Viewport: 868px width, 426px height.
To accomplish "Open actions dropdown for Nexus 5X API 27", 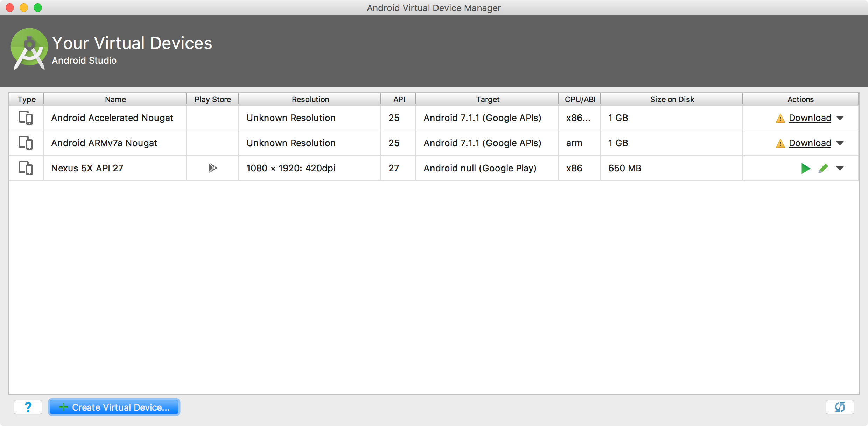I will point(840,169).
